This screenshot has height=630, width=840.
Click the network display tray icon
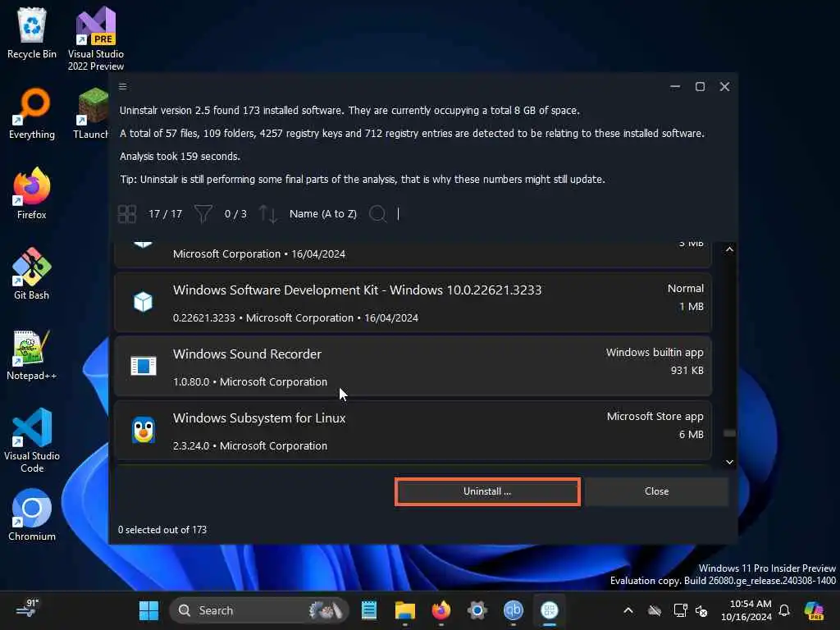(680, 610)
